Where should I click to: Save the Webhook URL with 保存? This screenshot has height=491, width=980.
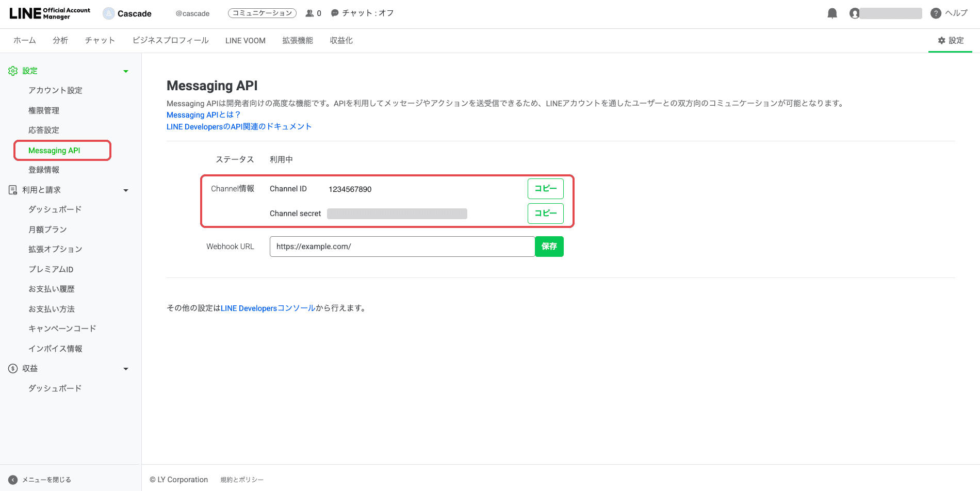pos(549,247)
